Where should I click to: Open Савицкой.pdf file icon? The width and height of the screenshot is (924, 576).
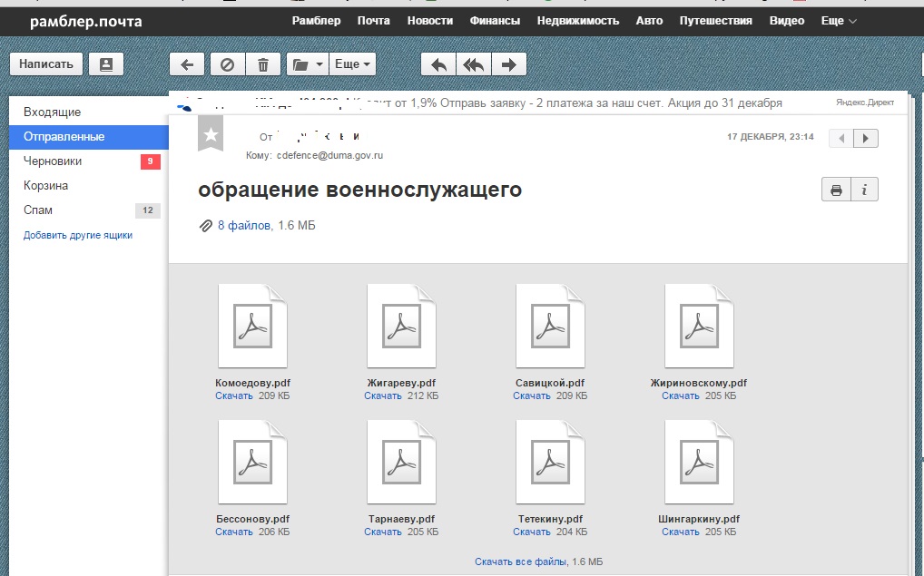(x=550, y=327)
